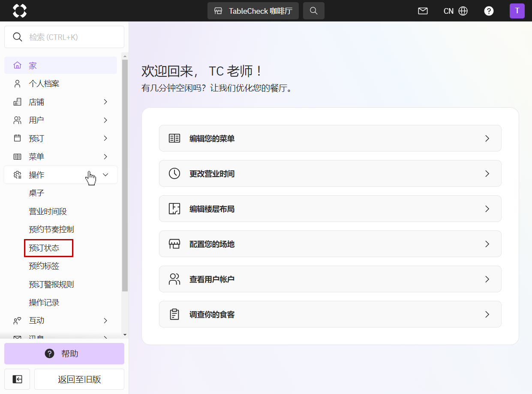Click the arrow on 更改营业时间 row
This screenshot has width=532, height=394.
pos(487,173)
